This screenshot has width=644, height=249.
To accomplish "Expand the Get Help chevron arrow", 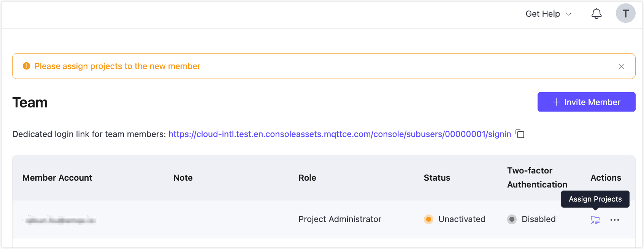I will pos(569,14).
